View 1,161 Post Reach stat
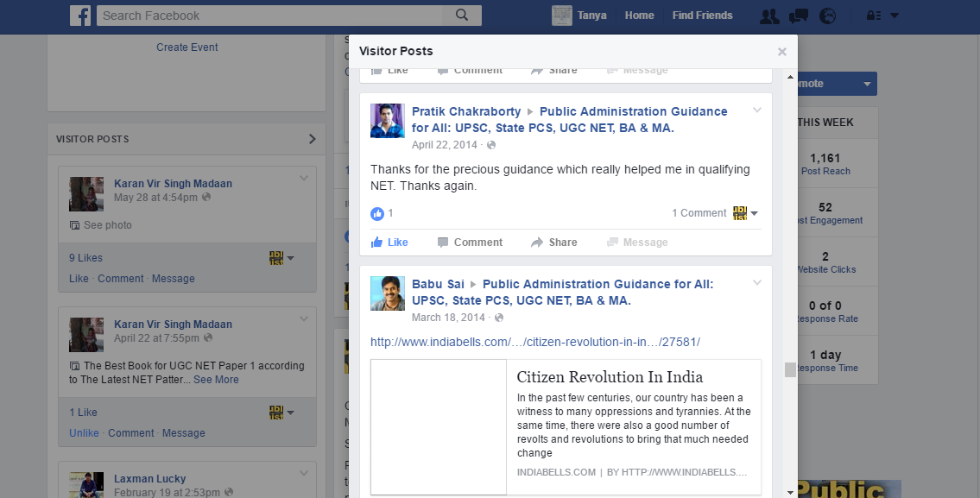980x498 pixels. pos(825,164)
